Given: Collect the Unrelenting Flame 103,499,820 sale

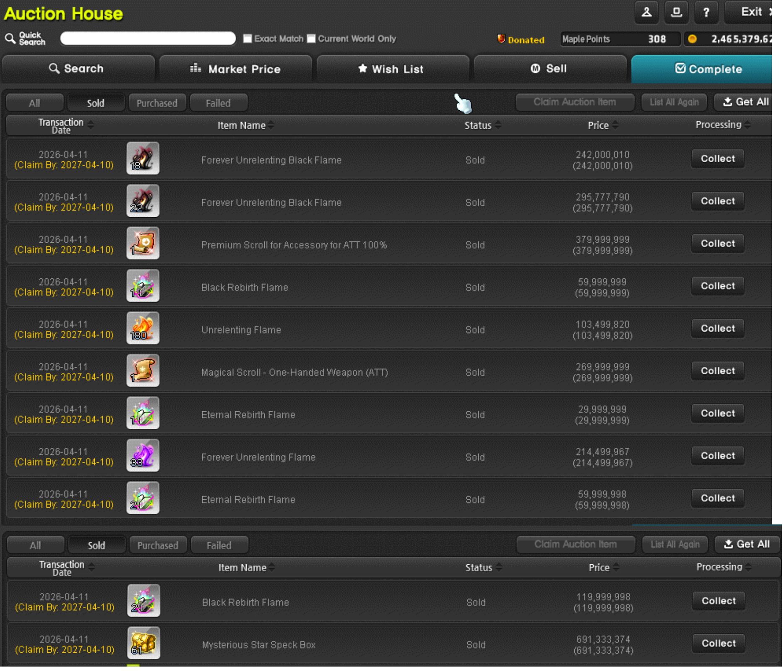Looking at the screenshot, I should pyautogui.click(x=718, y=328).
